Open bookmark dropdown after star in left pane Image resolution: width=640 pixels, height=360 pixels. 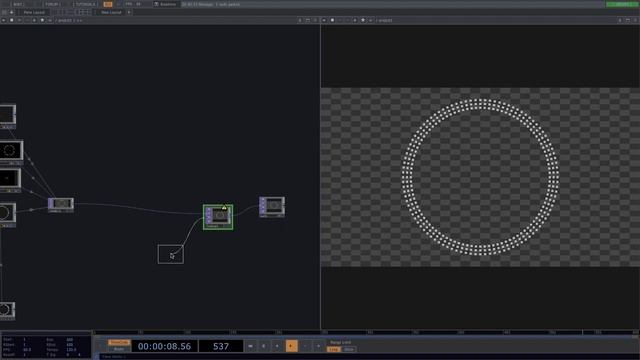[50, 20]
